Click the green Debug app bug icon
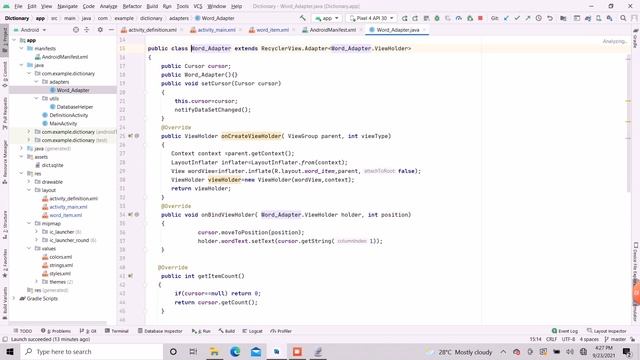 click(x=437, y=18)
